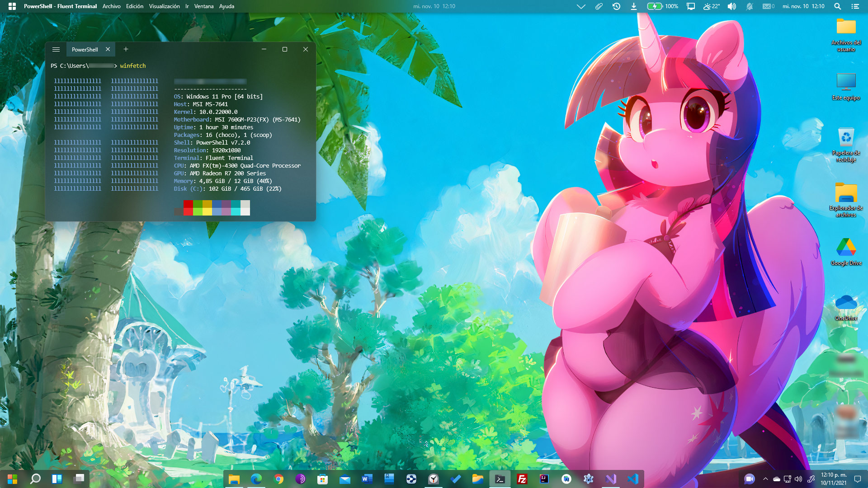
Task: Click the Windows logo in top menu bar
Action: (x=12, y=6)
